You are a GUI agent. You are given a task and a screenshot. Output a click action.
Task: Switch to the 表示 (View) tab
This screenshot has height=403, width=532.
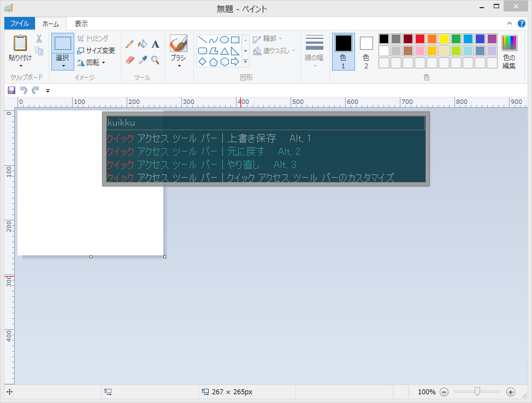(81, 24)
